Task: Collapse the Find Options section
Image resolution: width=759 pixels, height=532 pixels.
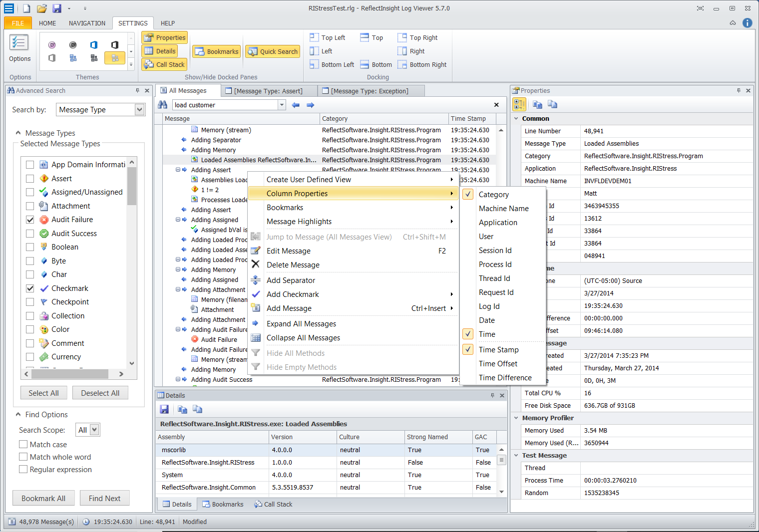Action: pos(18,414)
